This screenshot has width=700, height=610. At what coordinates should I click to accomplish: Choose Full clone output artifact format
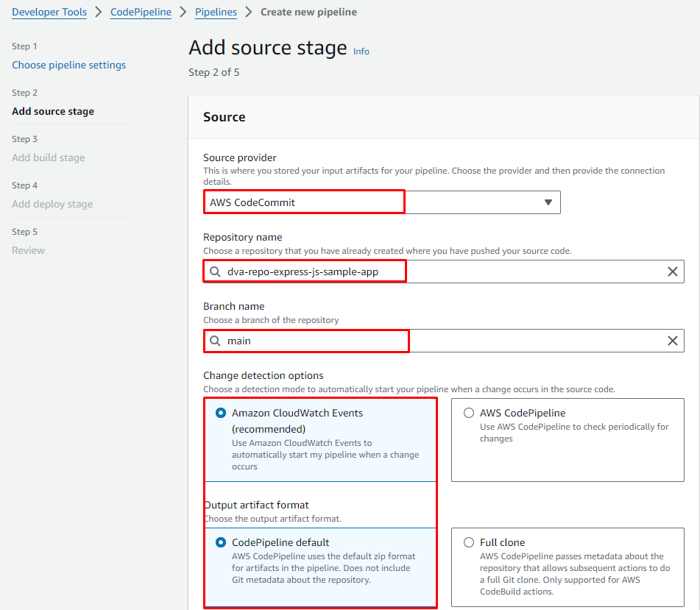(469, 543)
